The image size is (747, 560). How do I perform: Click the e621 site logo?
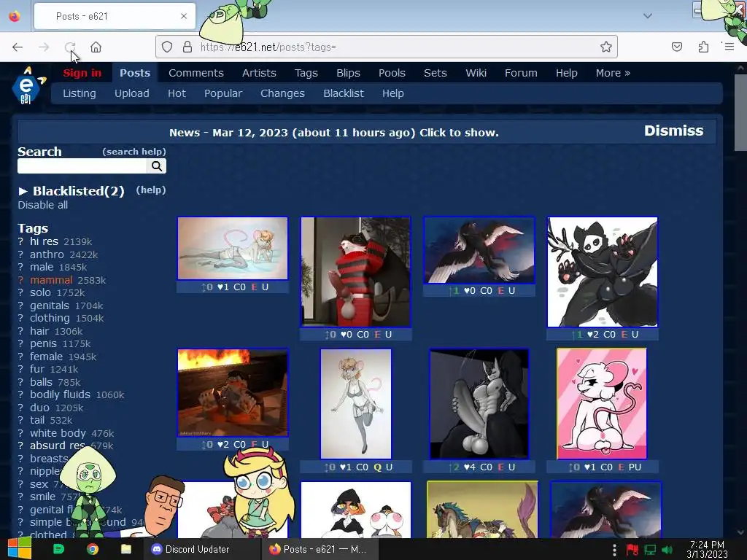(28, 86)
